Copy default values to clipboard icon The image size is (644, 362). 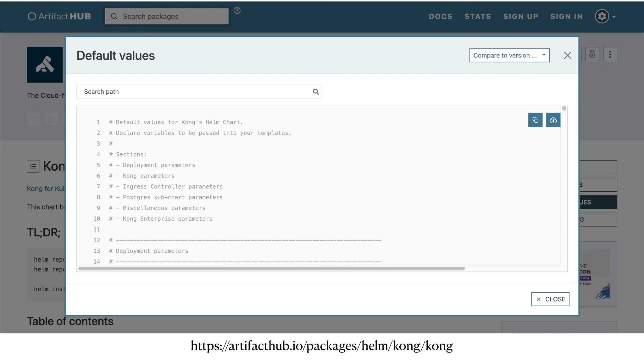(x=535, y=120)
